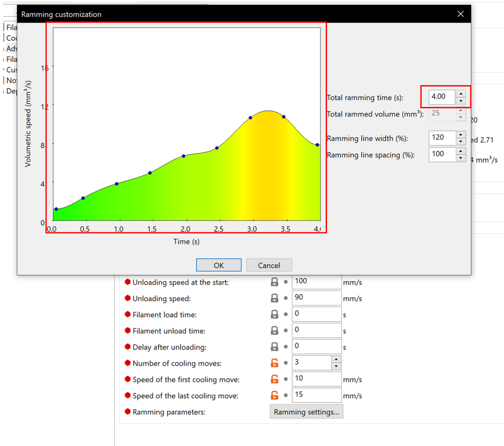Click Filament load time field
The image size is (504, 446).
click(x=317, y=314)
